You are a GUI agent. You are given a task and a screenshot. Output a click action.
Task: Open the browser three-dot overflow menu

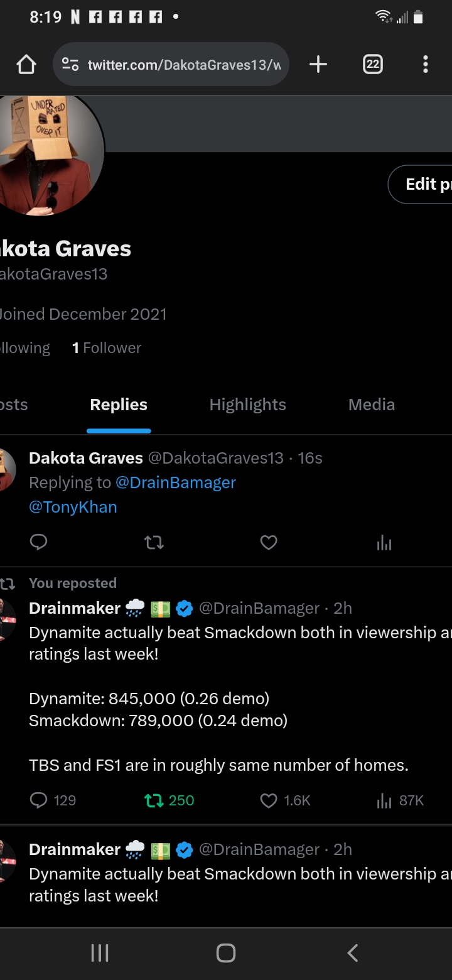[x=426, y=64]
